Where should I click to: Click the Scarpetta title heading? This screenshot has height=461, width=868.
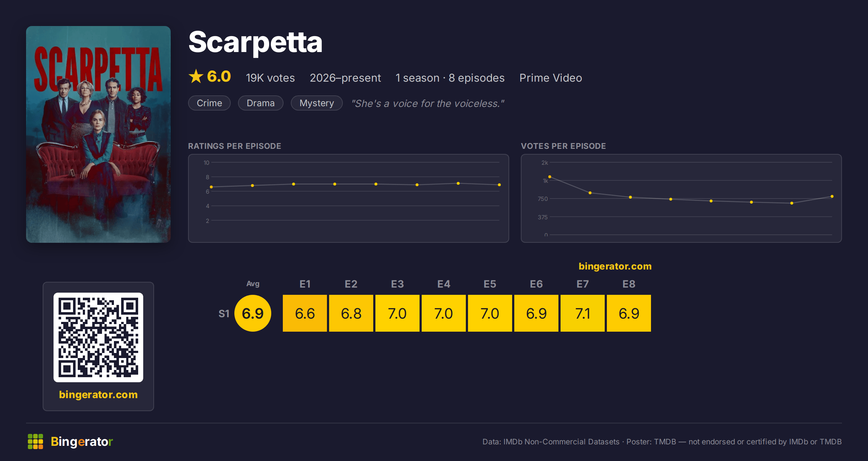(x=255, y=42)
